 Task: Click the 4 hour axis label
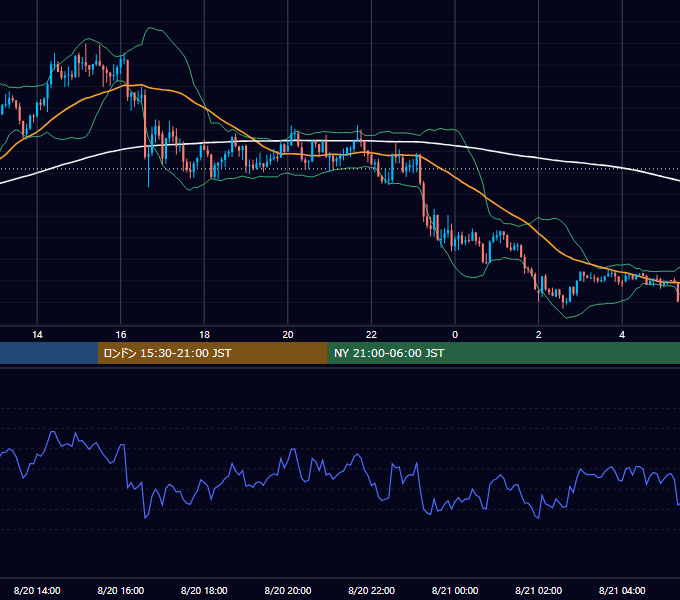pos(622,335)
